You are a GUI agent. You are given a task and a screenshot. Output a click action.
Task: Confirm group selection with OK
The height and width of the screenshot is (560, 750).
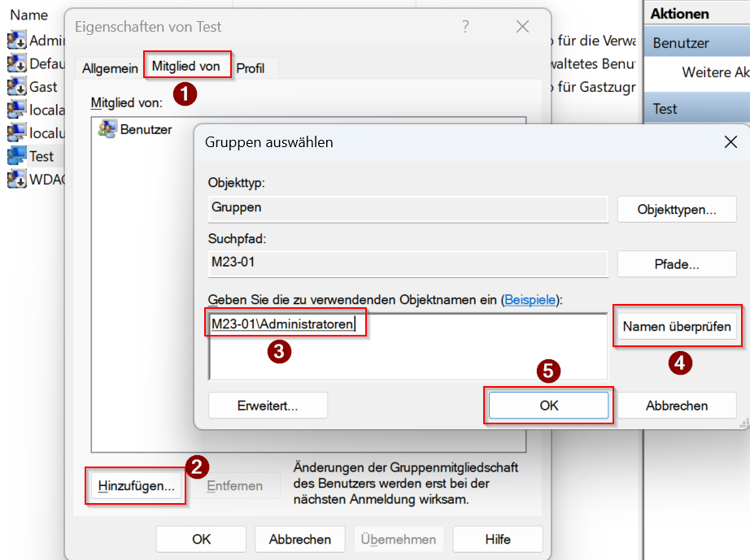point(549,405)
